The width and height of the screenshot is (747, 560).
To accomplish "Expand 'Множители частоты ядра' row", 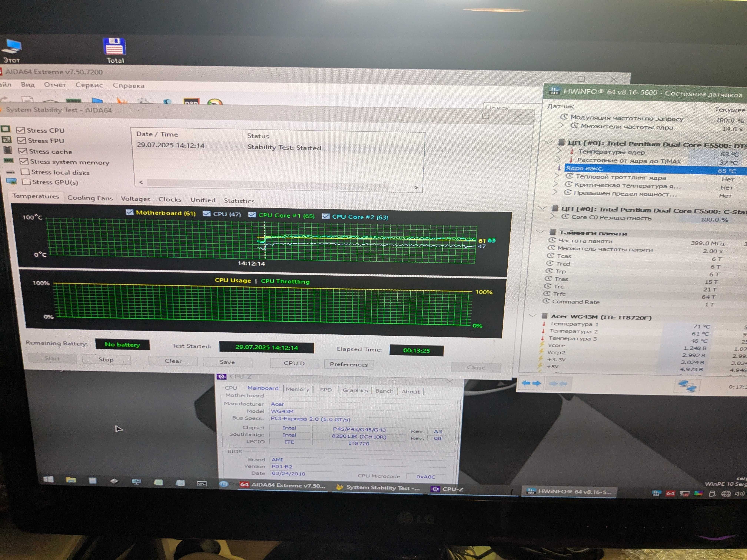I will point(561,125).
